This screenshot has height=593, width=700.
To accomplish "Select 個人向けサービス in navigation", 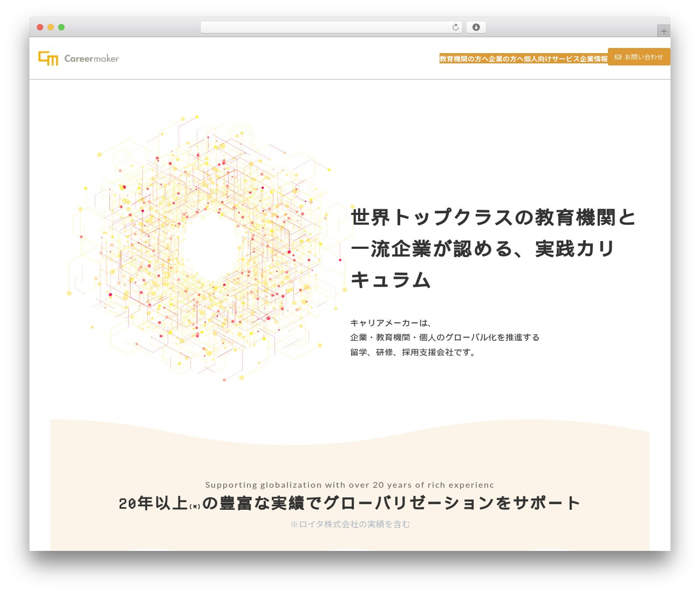I will click(x=552, y=59).
